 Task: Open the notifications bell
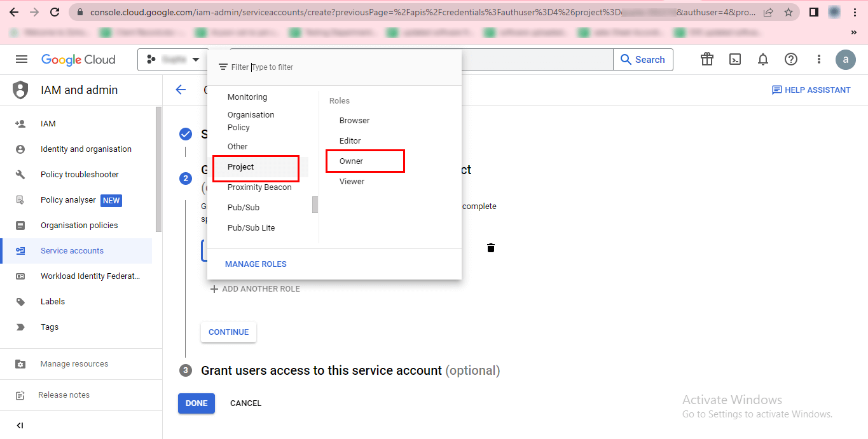[763, 59]
